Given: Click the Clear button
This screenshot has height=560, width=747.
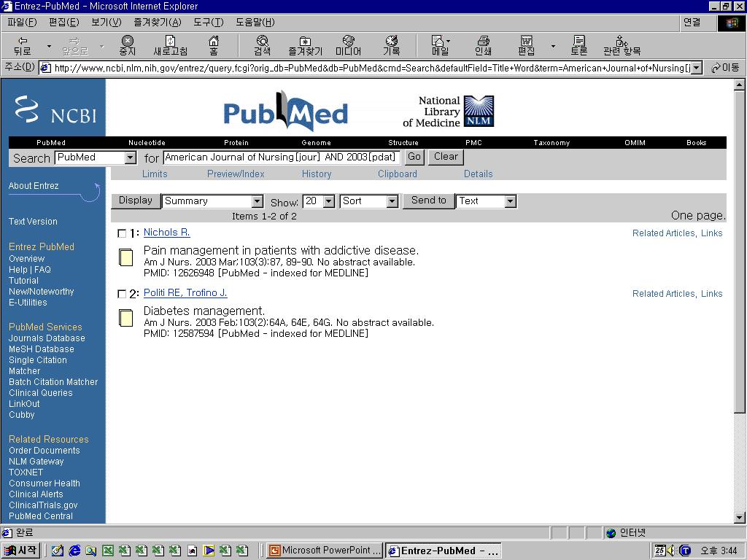Looking at the screenshot, I should click(446, 157).
